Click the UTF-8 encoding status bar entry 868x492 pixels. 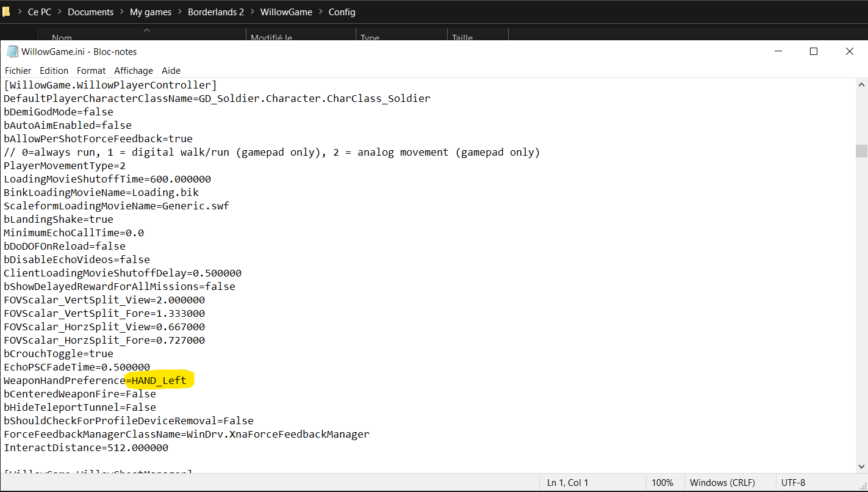tap(793, 483)
